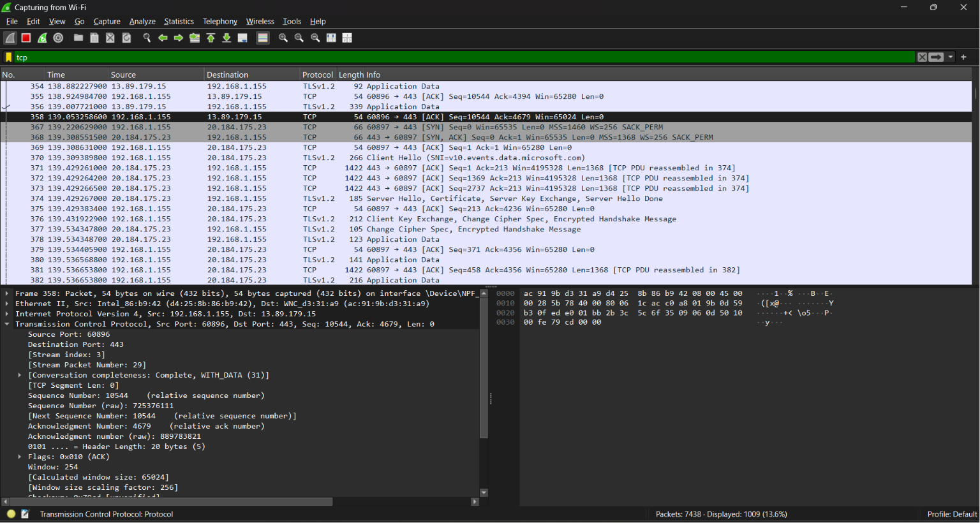Go forward in packet history with the right arrow
Image resolution: width=980 pixels, height=523 pixels.
tap(179, 38)
